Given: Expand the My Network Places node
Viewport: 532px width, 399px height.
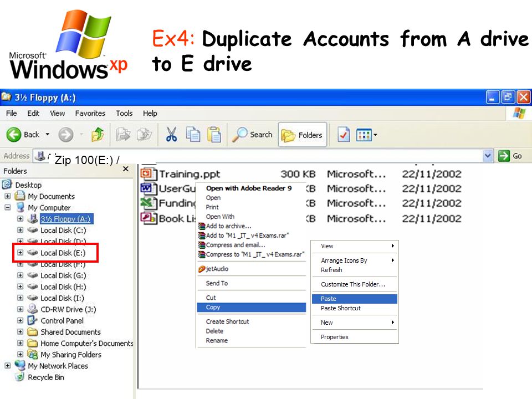Looking at the screenshot, I should pos(7,366).
